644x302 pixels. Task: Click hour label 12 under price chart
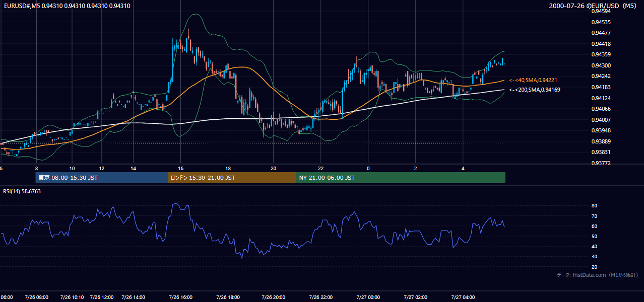click(102, 168)
